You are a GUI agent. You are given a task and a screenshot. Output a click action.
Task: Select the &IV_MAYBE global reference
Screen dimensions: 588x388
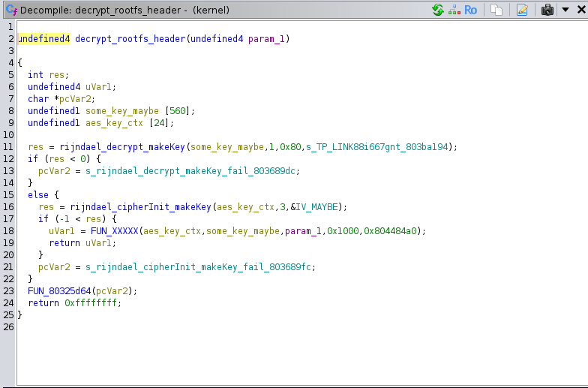pyautogui.click(x=314, y=207)
